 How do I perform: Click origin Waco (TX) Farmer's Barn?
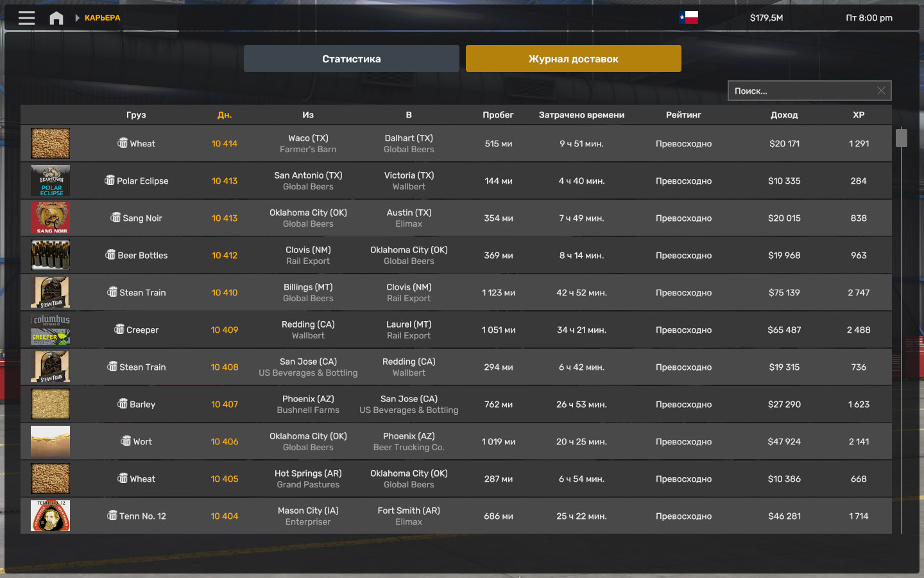pyautogui.click(x=308, y=143)
